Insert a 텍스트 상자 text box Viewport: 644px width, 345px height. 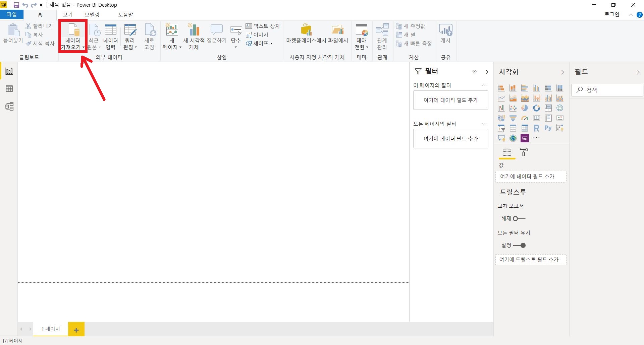coord(263,26)
